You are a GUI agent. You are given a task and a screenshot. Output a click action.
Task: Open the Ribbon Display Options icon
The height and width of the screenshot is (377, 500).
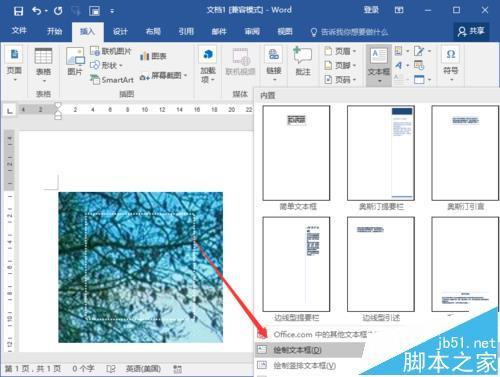(399, 10)
